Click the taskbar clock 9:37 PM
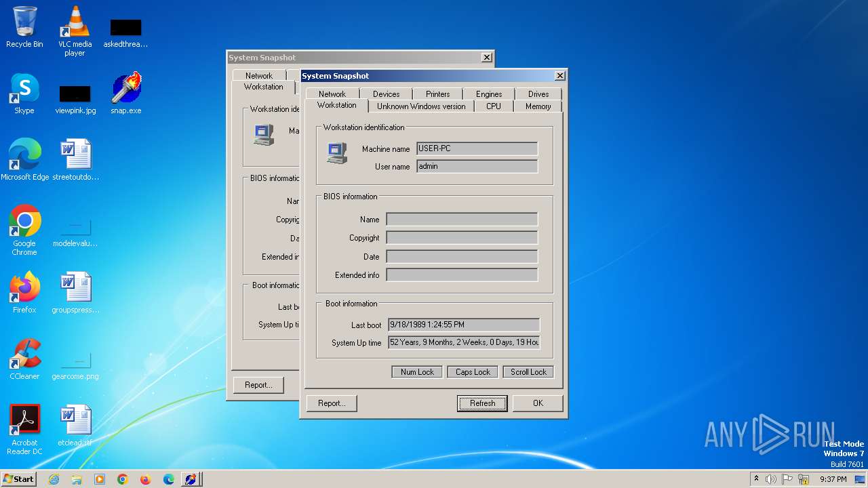 point(833,479)
